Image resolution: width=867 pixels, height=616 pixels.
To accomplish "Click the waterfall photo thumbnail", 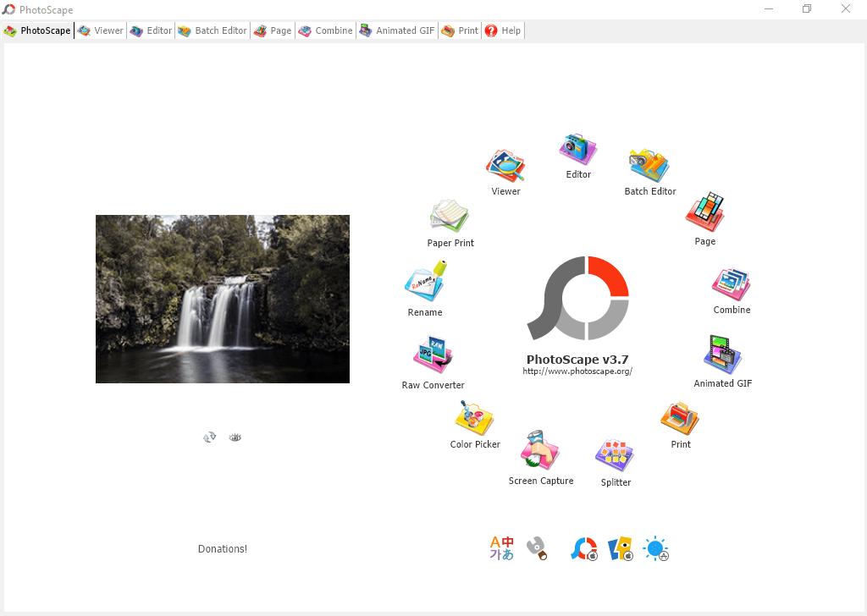I will click(x=223, y=299).
